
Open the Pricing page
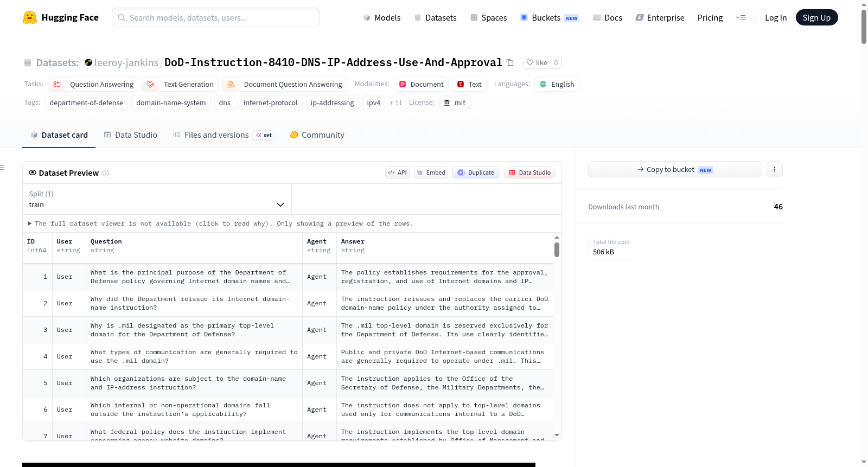pyautogui.click(x=710, y=17)
